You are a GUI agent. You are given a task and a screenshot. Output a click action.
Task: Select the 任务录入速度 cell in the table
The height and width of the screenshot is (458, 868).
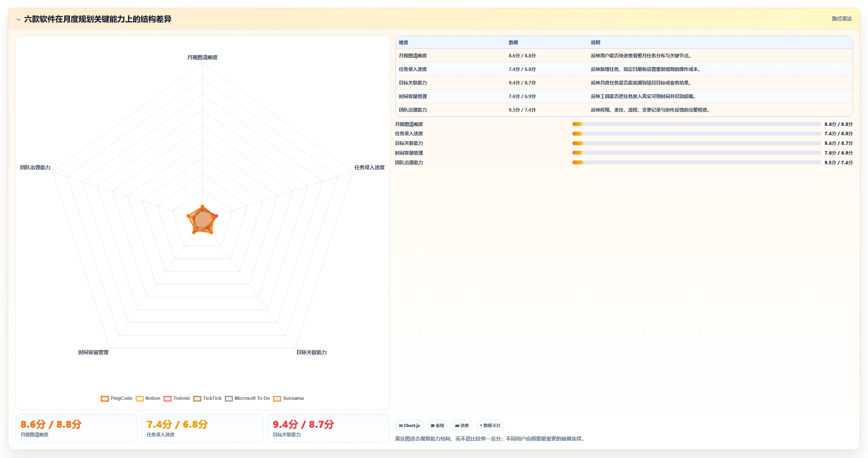pyautogui.click(x=413, y=69)
